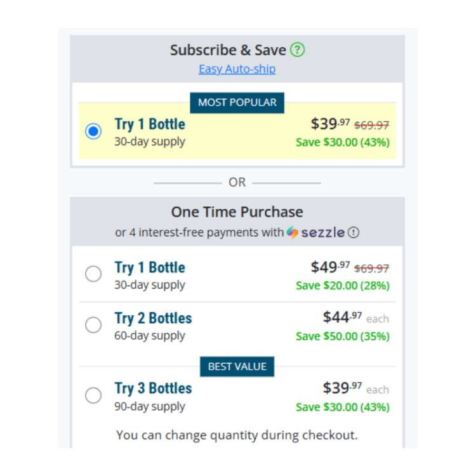Screen dimensions: 476x476
Task: Click the BEST VALUE badge
Action: point(237,366)
